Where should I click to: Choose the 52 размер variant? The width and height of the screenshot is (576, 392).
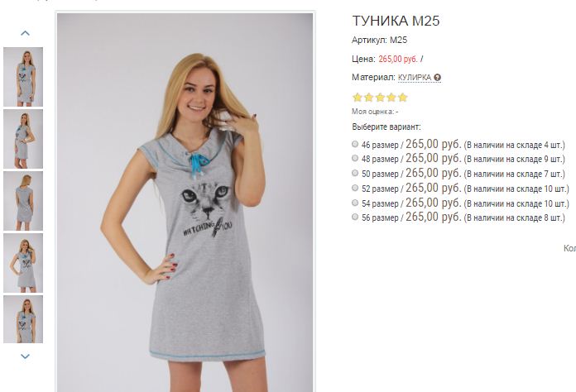(355, 188)
